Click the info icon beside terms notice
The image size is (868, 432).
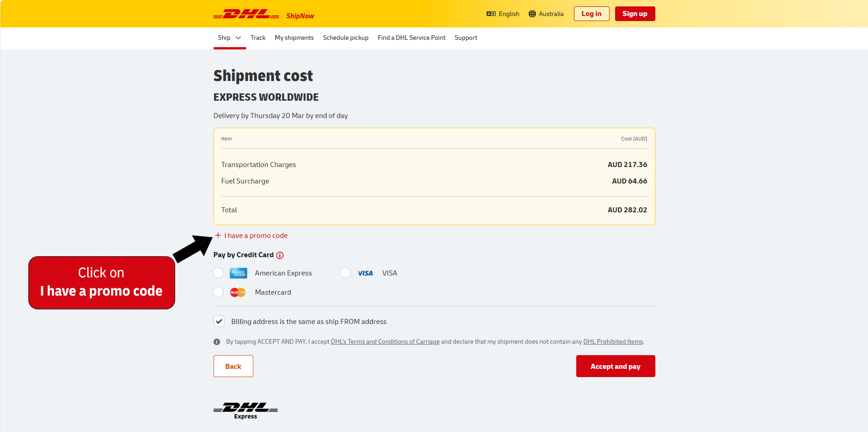pos(217,342)
